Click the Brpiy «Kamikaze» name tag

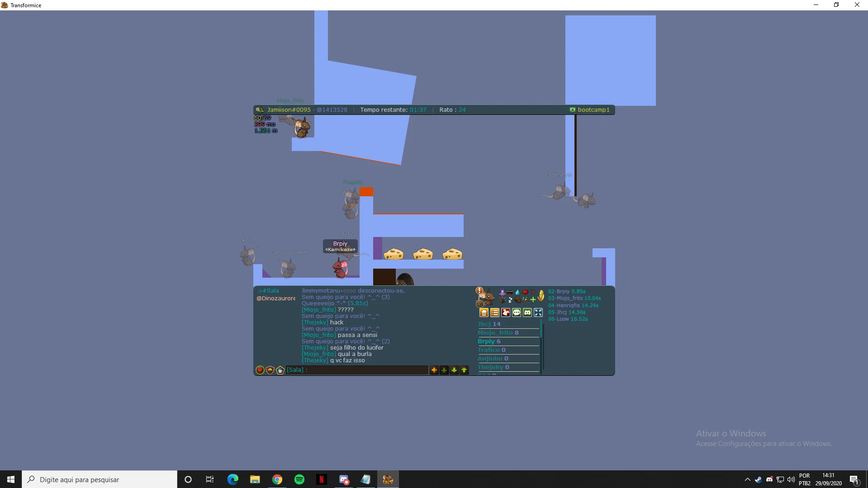(340, 246)
